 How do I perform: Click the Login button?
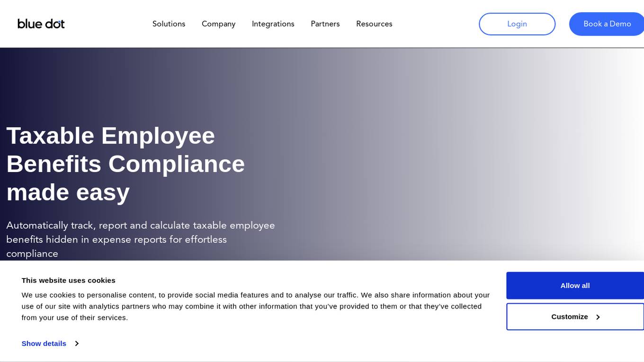[517, 24]
